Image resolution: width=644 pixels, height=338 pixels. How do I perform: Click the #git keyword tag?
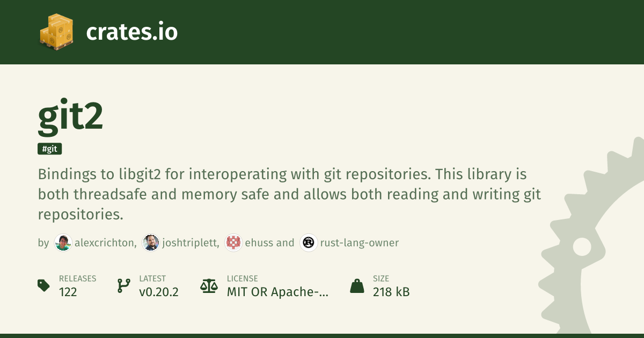(50, 149)
